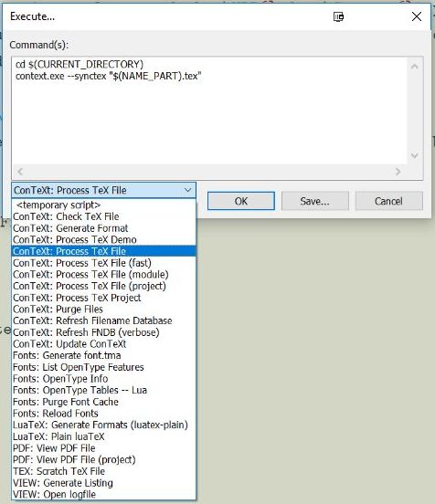Choose ConTeXt: Check TeX File
The image size is (435, 504).
pyautogui.click(x=103, y=216)
